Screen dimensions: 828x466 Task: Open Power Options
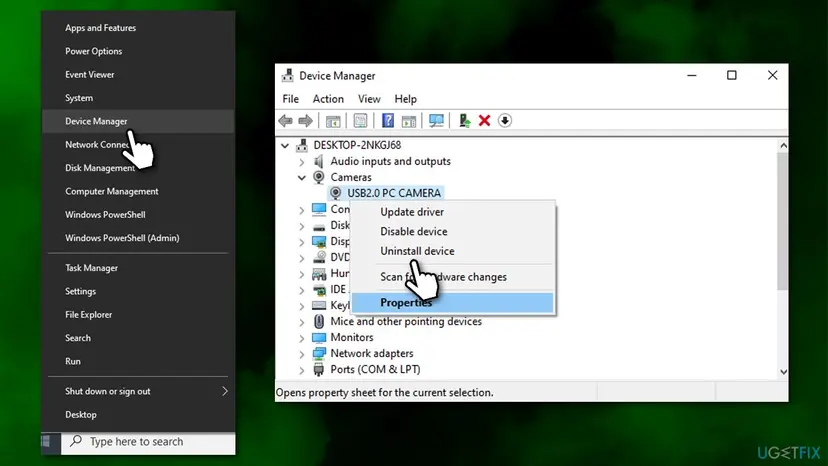click(x=138, y=51)
